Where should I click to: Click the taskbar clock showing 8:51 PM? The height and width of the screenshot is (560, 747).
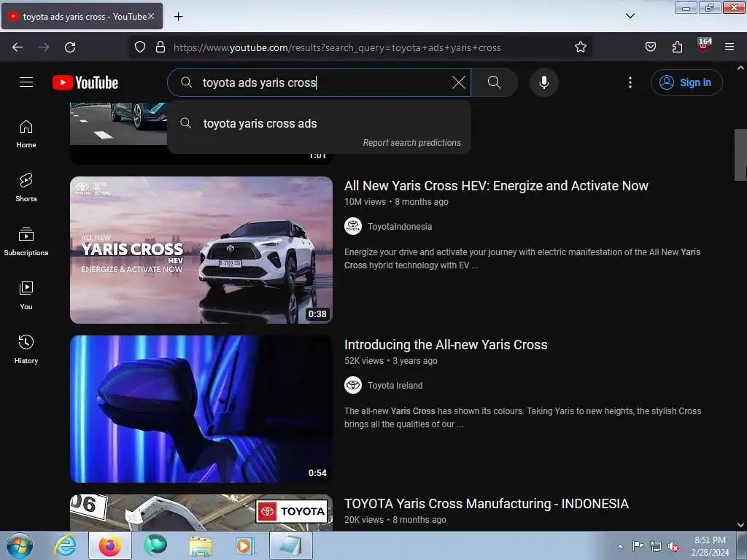(x=710, y=546)
